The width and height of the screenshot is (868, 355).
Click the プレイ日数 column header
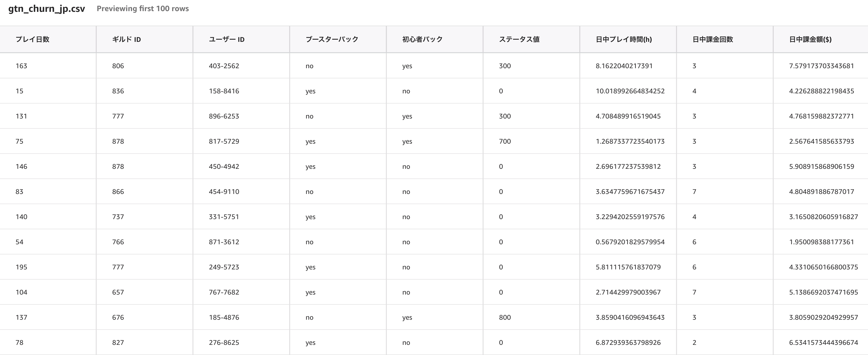pos(32,39)
